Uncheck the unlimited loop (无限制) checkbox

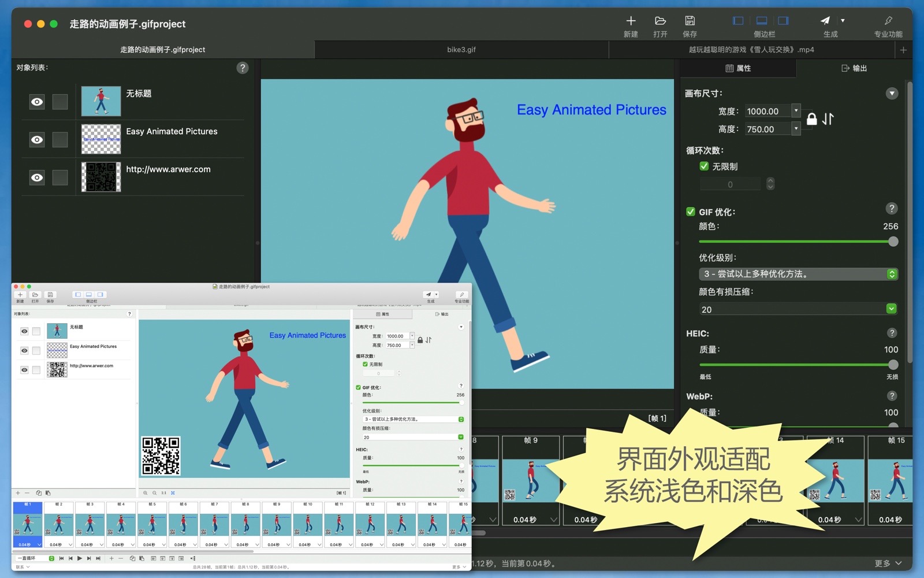tap(704, 166)
